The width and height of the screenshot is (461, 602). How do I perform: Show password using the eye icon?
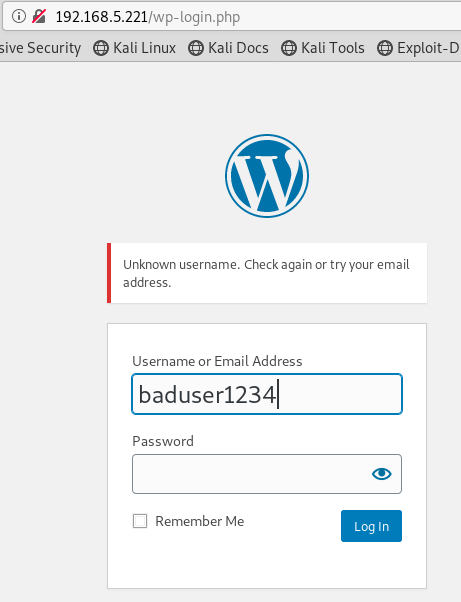pyautogui.click(x=382, y=474)
